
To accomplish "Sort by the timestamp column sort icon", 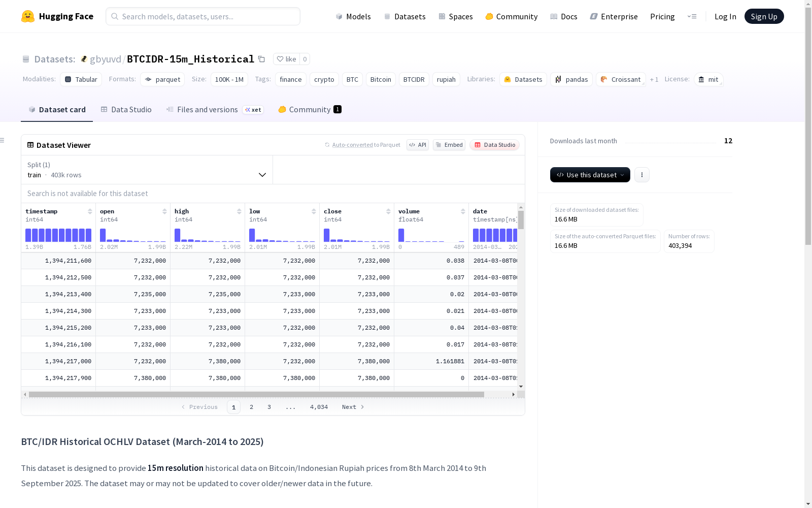I will tap(90, 211).
